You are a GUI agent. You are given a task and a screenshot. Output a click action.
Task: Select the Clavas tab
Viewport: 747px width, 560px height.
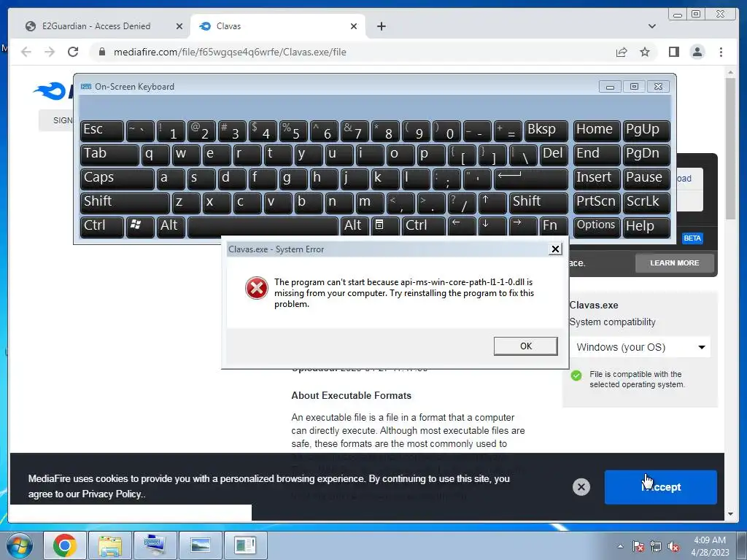pyautogui.click(x=278, y=26)
